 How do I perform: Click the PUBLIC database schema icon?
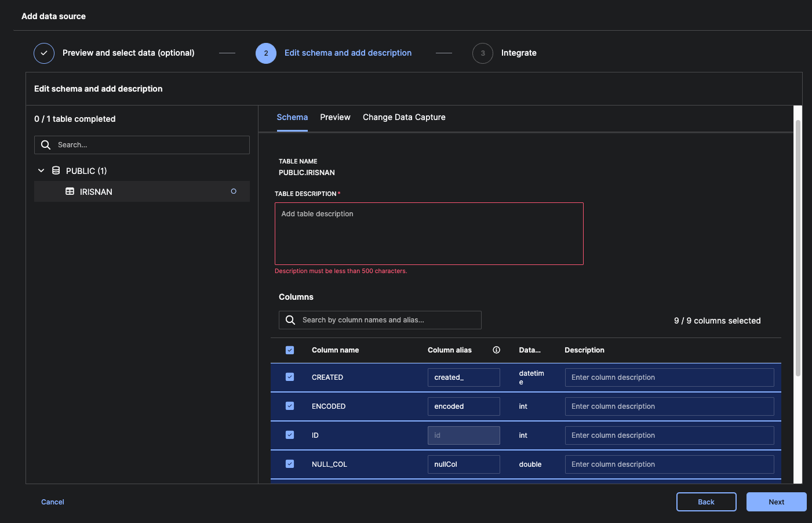point(56,170)
